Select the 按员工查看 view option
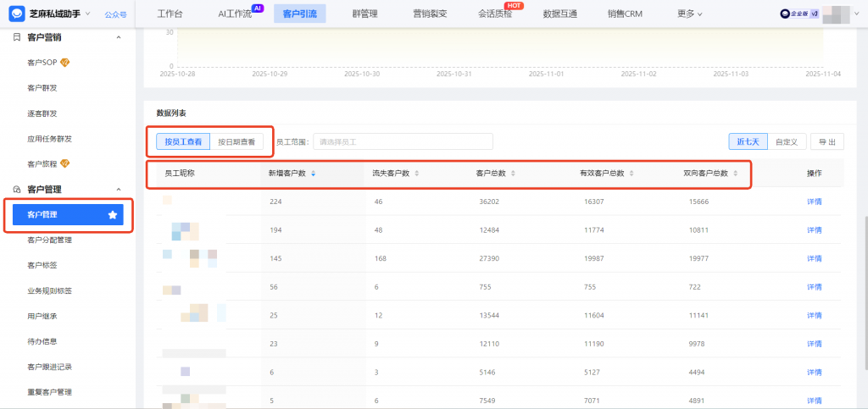The width and height of the screenshot is (868, 409). (183, 141)
